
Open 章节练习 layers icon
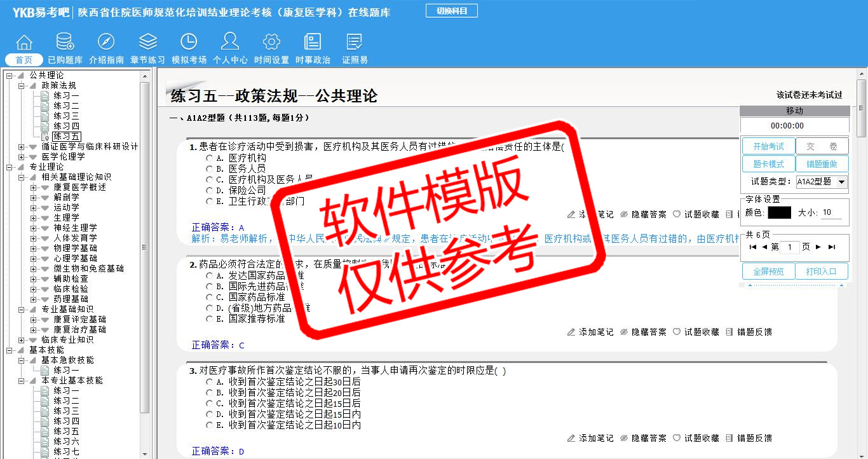coord(147,43)
